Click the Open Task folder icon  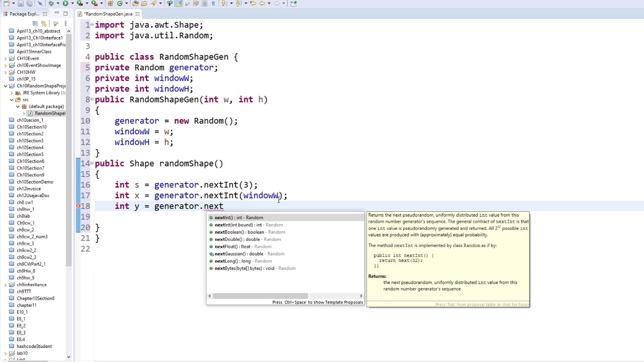point(144,4)
